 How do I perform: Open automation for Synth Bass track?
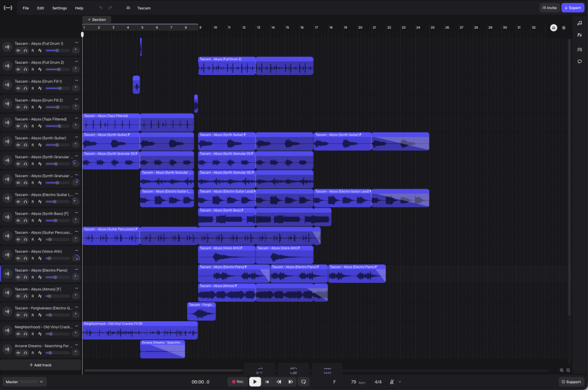pos(40,221)
